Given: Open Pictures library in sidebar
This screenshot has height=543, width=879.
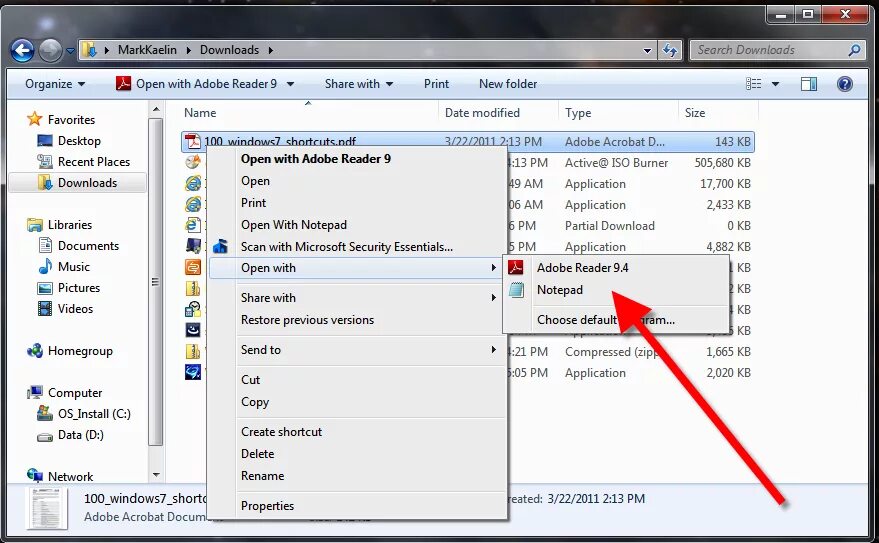Looking at the screenshot, I should click(x=78, y=288).
